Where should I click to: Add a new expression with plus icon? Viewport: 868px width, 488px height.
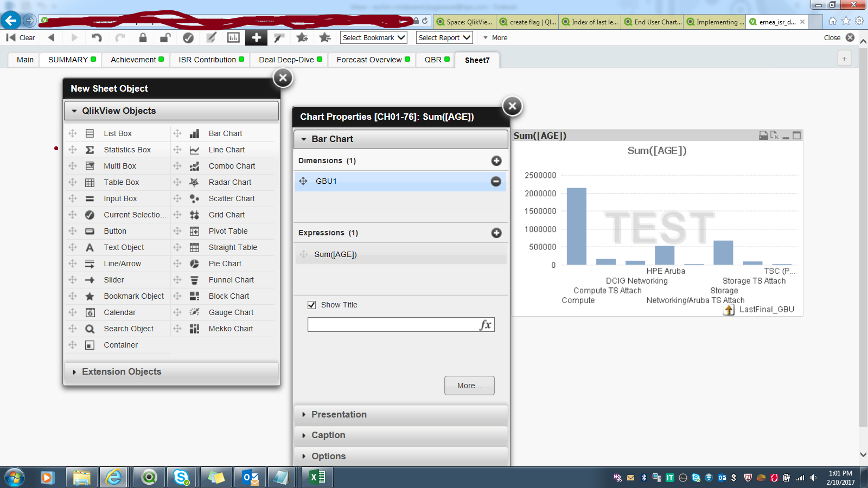tap(496, 233)
